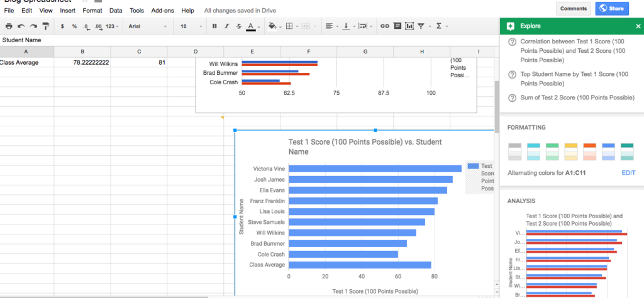Viewport: 644px width, 298px height.
Task: Format selection as percent
Action: click(x=74, y=26)
